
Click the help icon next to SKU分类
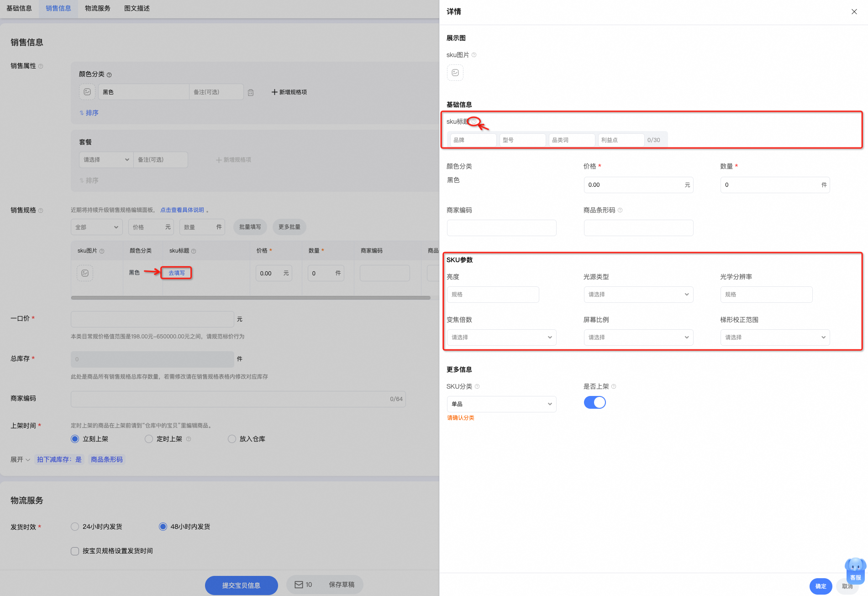(477, 386)
